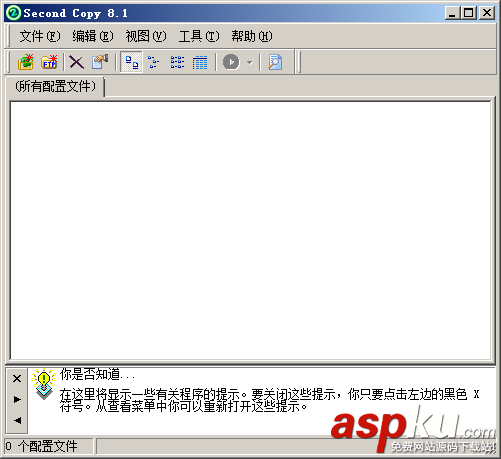Open the log file viewer icon

(x=275, y=62)
